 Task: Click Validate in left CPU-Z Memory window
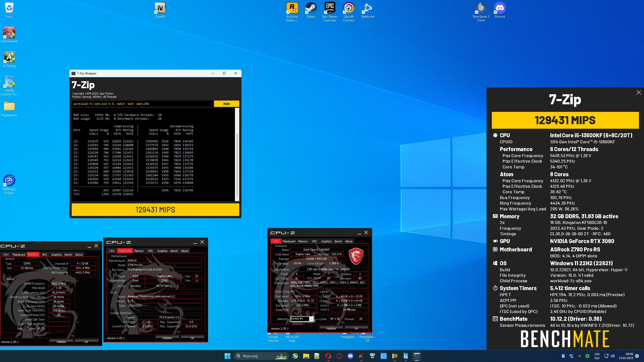61,342
